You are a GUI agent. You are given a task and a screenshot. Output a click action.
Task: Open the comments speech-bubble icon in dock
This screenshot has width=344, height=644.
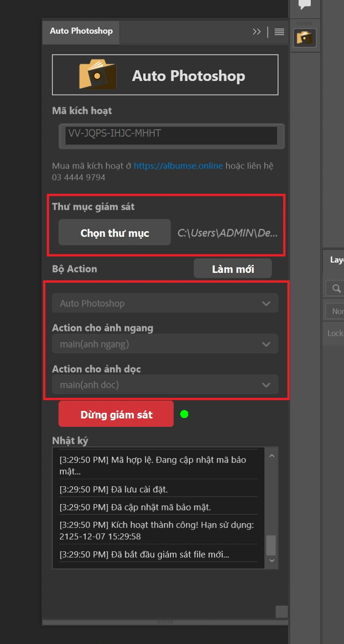305,5
